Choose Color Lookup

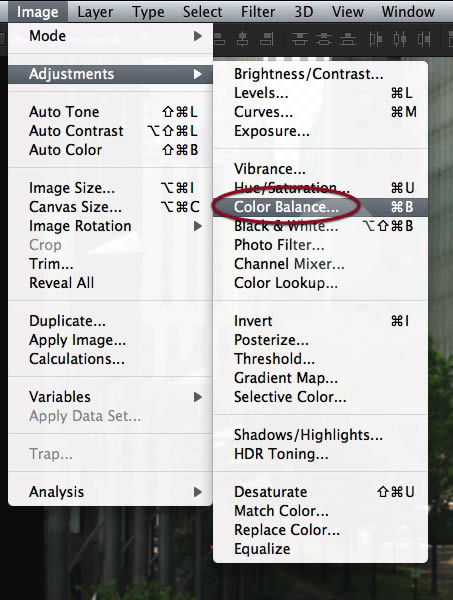(320, 283)
